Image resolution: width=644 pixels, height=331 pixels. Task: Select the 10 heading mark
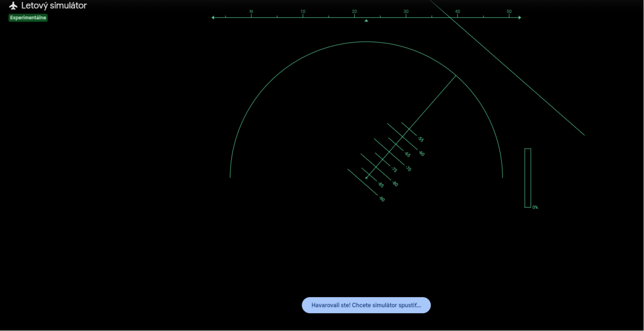point(303,11)
